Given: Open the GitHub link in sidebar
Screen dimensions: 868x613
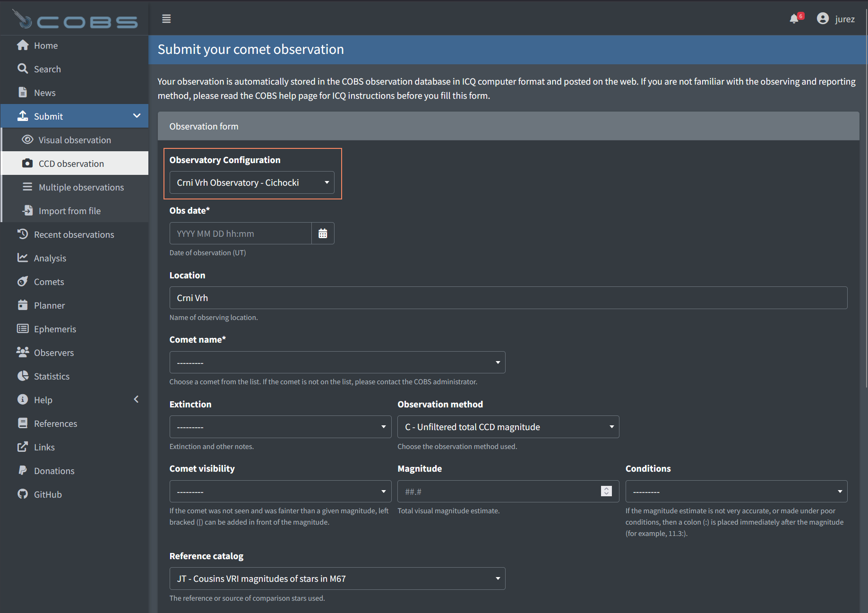Looking at the screenshot, I should click(x=48, y=494).
